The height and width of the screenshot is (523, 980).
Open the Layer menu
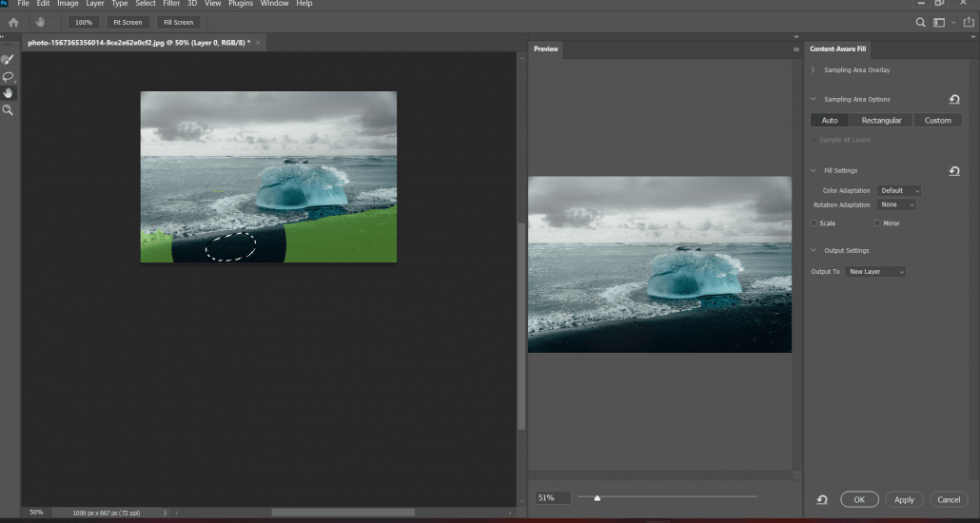click(x=95, y=3)
